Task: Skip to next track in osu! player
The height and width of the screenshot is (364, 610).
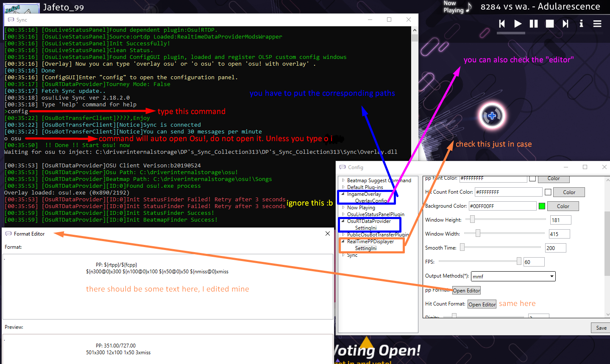Action: click(x=565, y=24)
